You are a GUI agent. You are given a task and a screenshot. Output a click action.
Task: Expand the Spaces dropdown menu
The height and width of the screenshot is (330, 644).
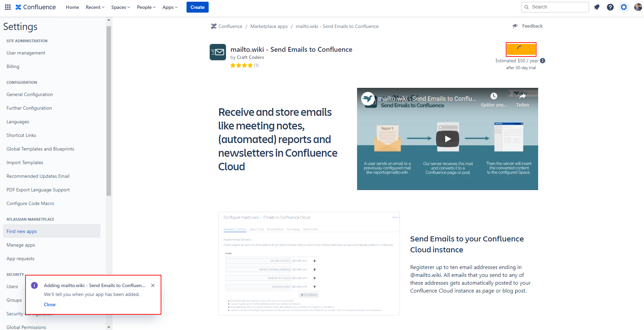(x=120, y=7)
